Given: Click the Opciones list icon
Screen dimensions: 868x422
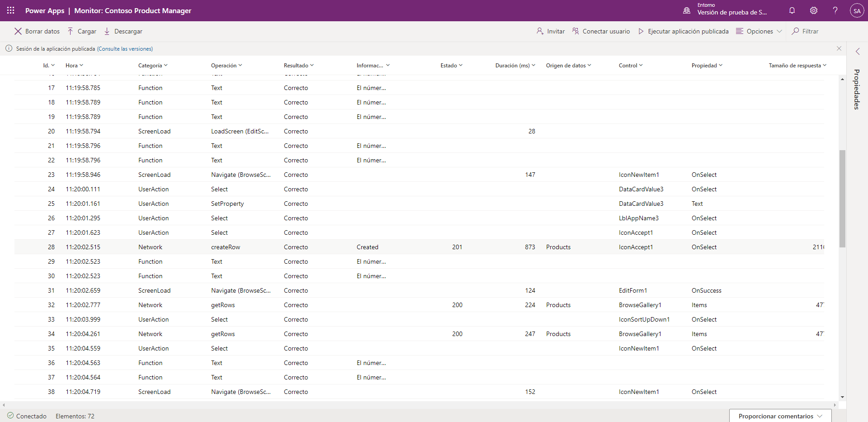Looking at the screenshot, I should coord(740,31).
